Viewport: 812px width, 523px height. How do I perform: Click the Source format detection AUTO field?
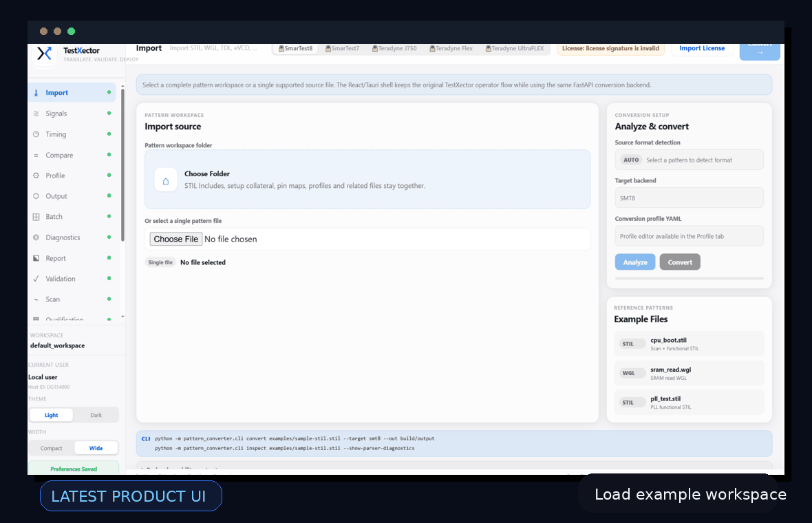[x=689, y=160]
